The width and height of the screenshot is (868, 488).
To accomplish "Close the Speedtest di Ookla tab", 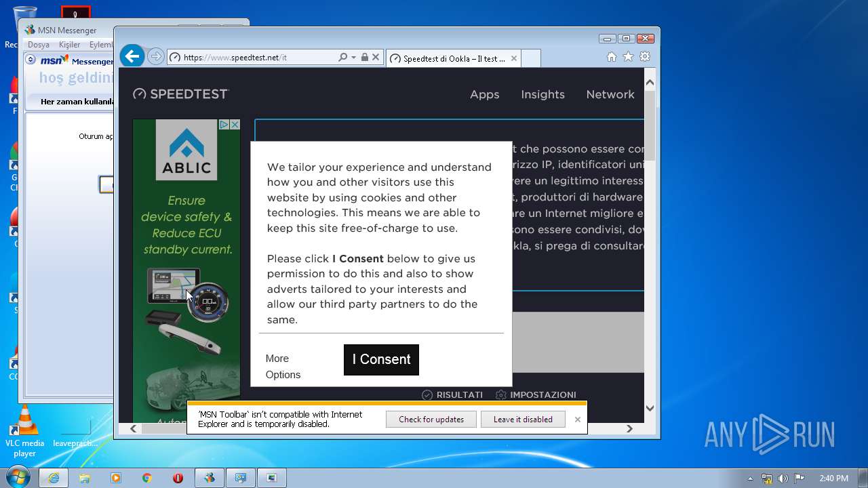I will pos(514,58).
